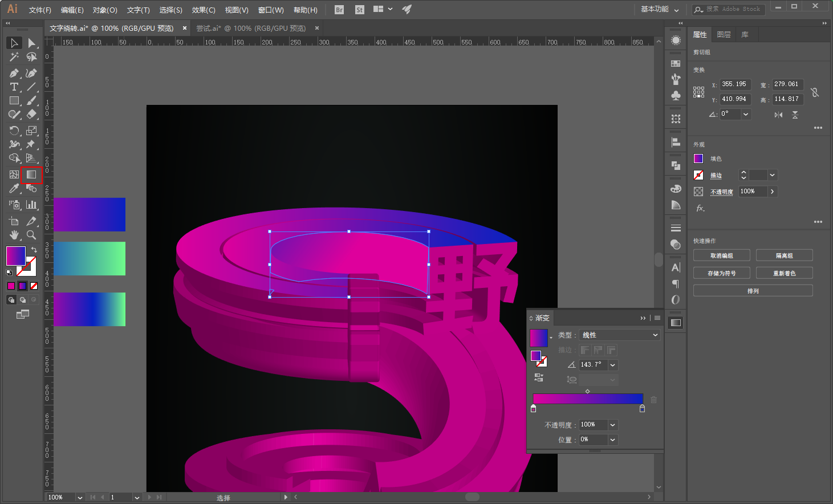Click the 排列 button
The height and width of the screenshot is (504, 833).
(x=753, y=291)
